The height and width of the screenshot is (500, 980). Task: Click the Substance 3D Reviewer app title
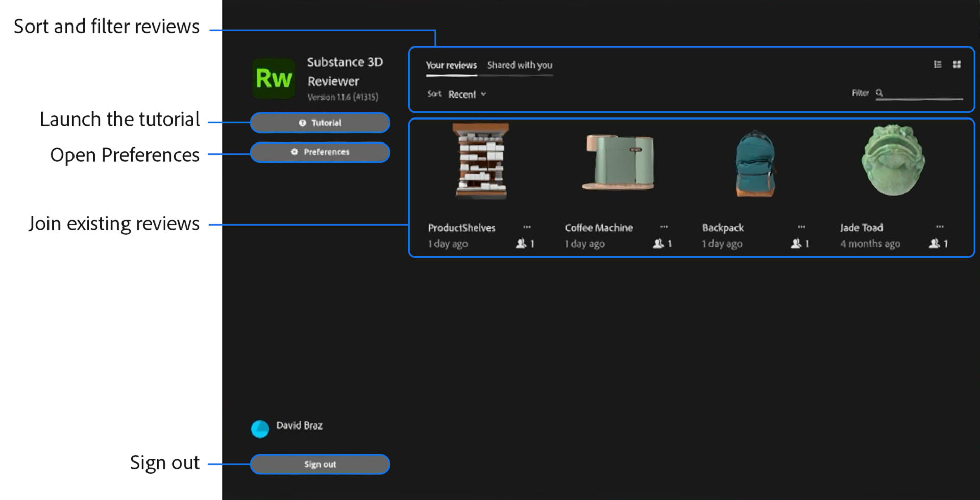click(x=345, y=72)
